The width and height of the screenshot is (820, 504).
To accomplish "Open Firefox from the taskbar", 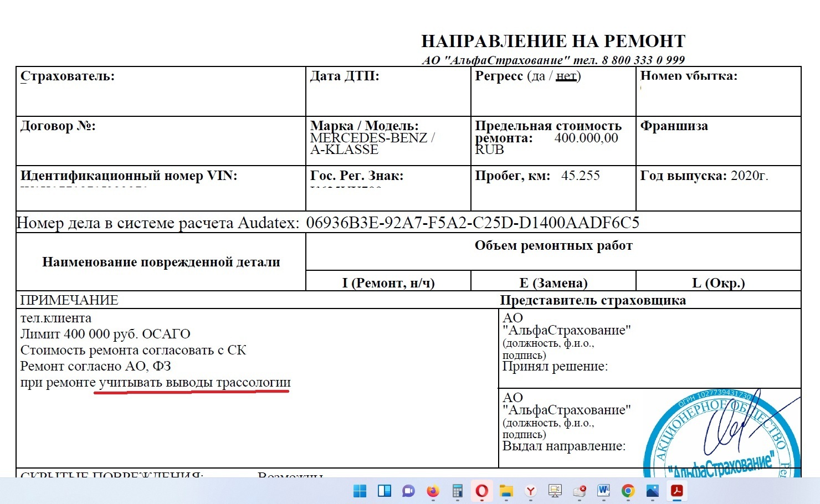I will click(433, 491).
